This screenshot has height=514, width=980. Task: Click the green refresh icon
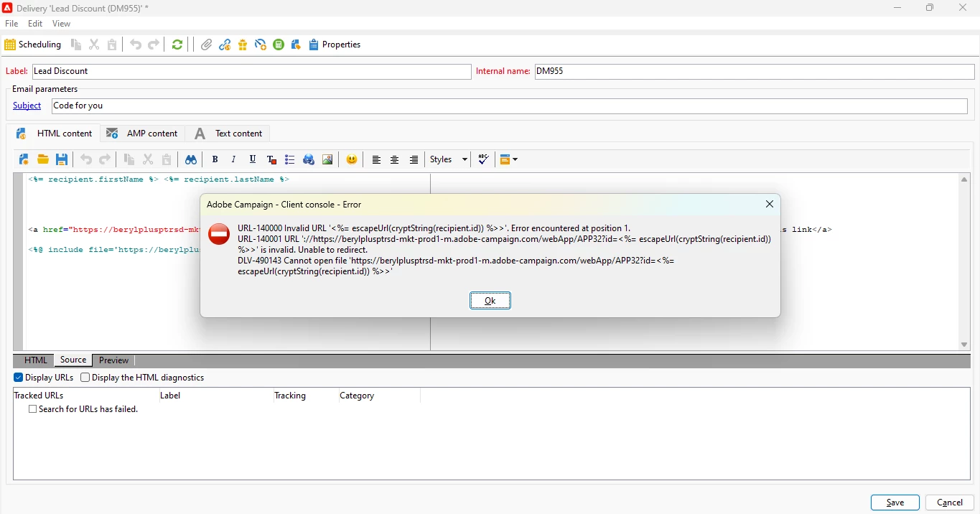pos(177,45)
